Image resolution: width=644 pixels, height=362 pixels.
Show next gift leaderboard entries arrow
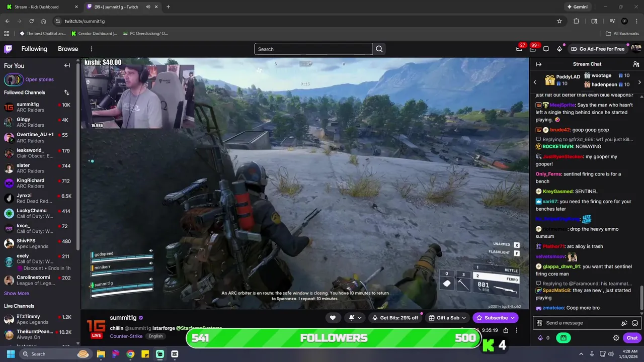(639, 82)
